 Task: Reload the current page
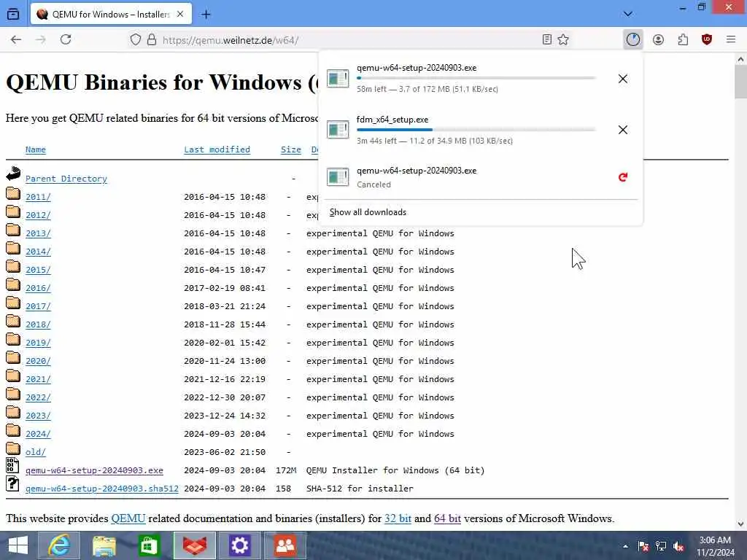click(x=66, y=39)
